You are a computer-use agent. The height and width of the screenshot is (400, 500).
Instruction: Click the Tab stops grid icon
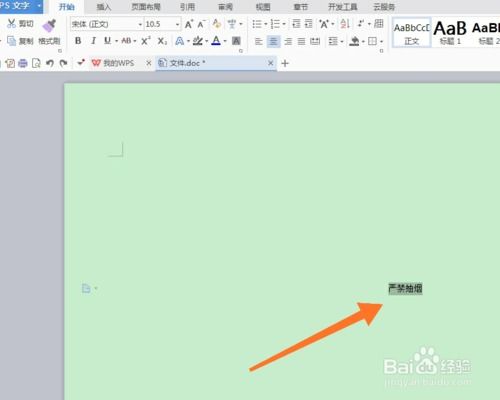point(379,24)
